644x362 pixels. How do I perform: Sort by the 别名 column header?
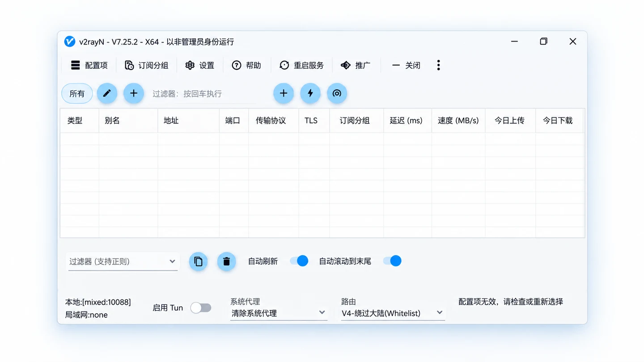pyautogui.click(x=128, y=121)
